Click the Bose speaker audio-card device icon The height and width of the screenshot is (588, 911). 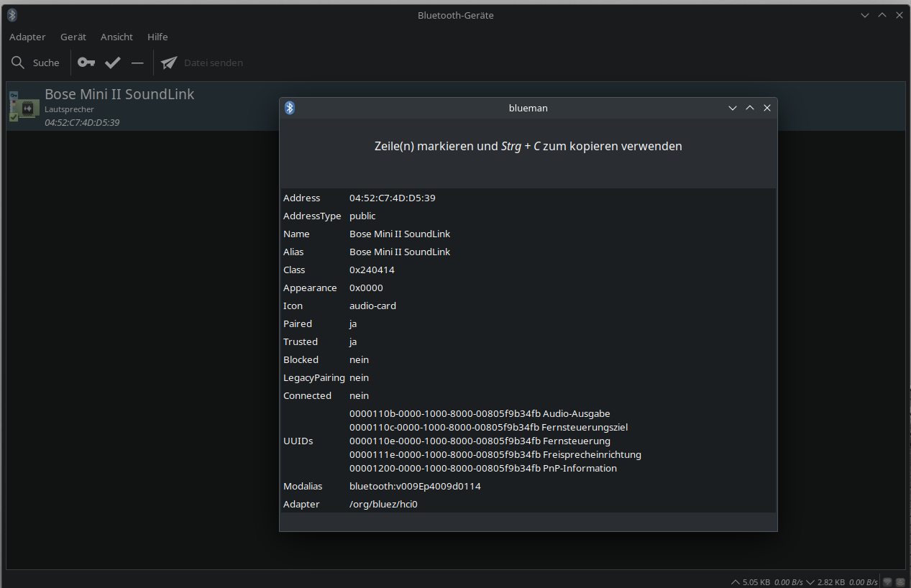coord(24,106)
